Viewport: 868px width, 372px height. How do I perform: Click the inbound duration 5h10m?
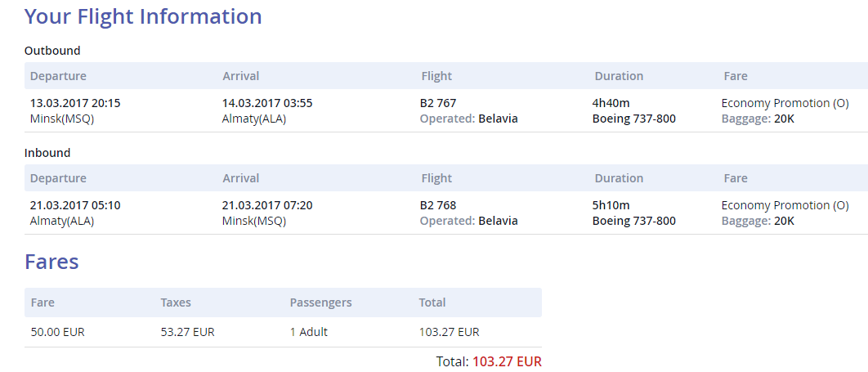pyautogui.click(x=611, y=205)
